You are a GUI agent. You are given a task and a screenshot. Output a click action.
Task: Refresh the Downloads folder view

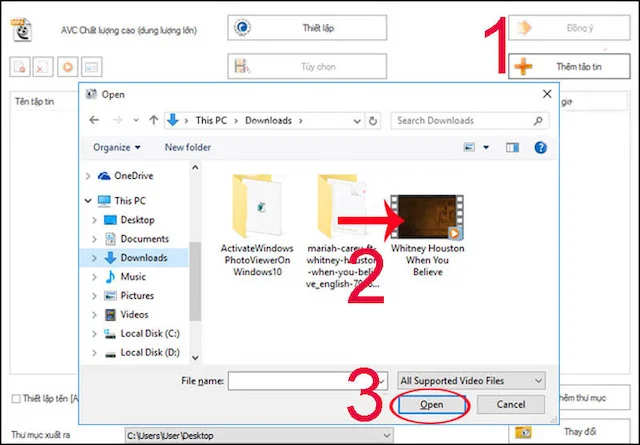373,121
